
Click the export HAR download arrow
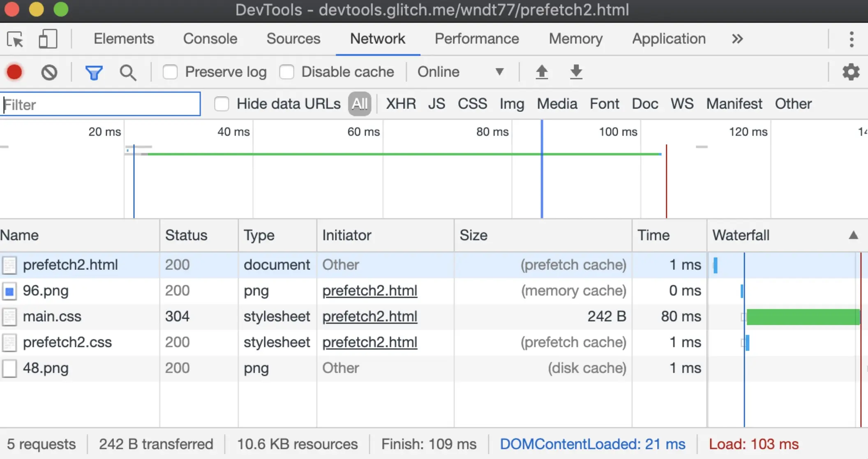click(x=576, y=72)
